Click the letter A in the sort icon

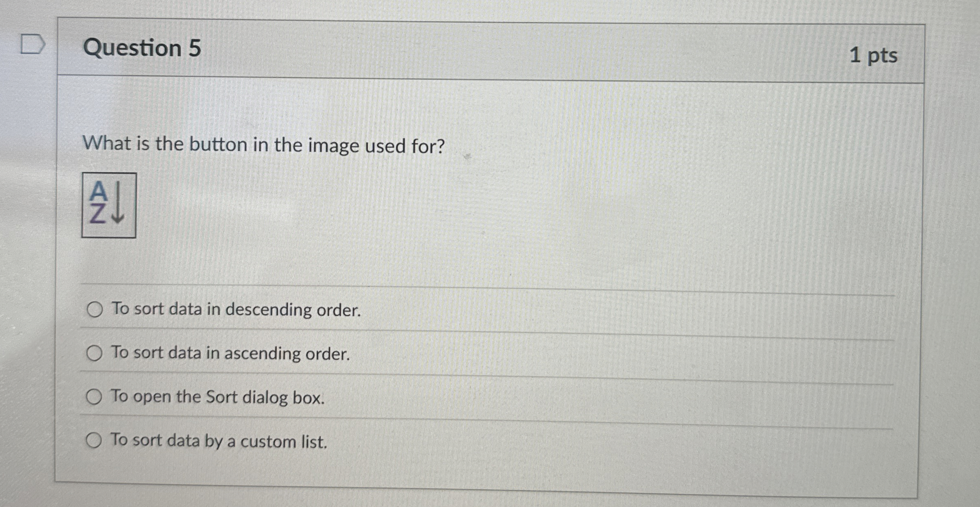coord(98,190)
